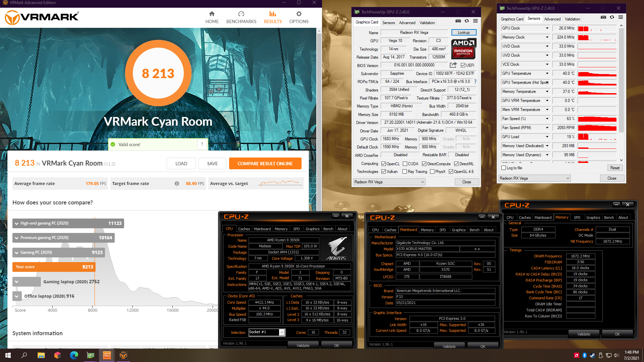The image size is (644, 362).
Task: Take a screenshot in GPU-Z Graphics Card window
Action: (458, 21)
